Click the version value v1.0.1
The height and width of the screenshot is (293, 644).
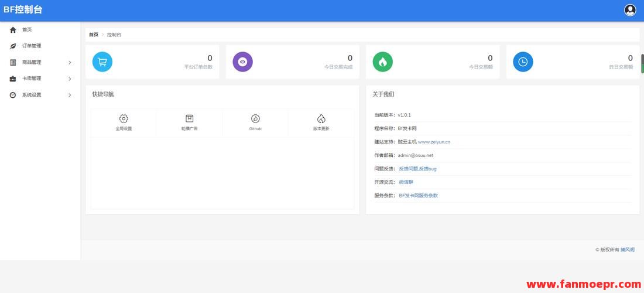point(405,115)
